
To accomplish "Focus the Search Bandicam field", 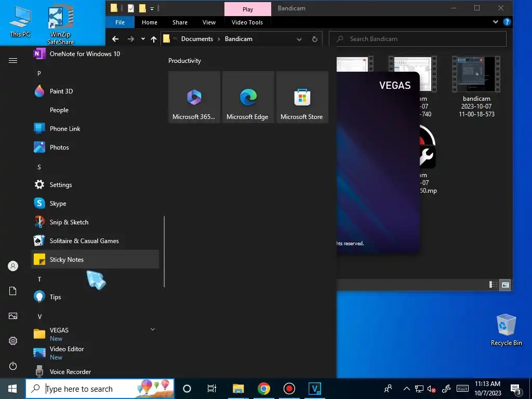I will 418,39.
